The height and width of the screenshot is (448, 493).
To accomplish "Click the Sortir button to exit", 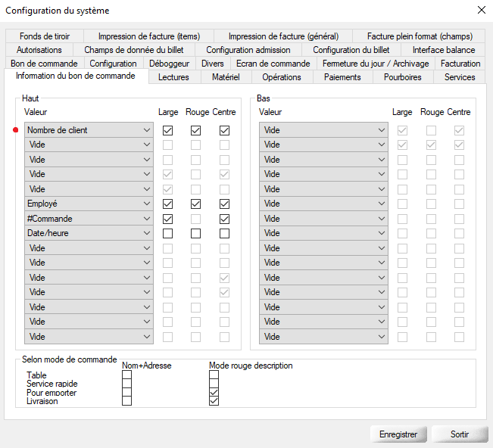I will tap(460, 434).
